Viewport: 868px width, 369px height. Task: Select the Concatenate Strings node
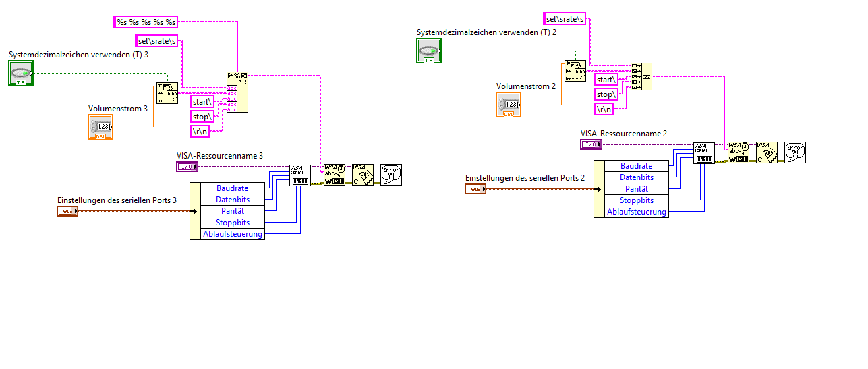(x=641, y=76)
